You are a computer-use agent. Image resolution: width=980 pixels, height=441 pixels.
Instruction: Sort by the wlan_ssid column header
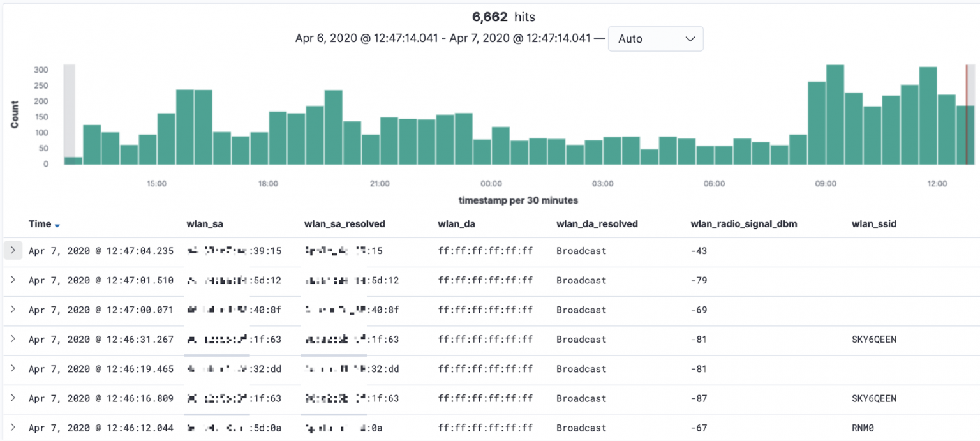coord(873,224)
